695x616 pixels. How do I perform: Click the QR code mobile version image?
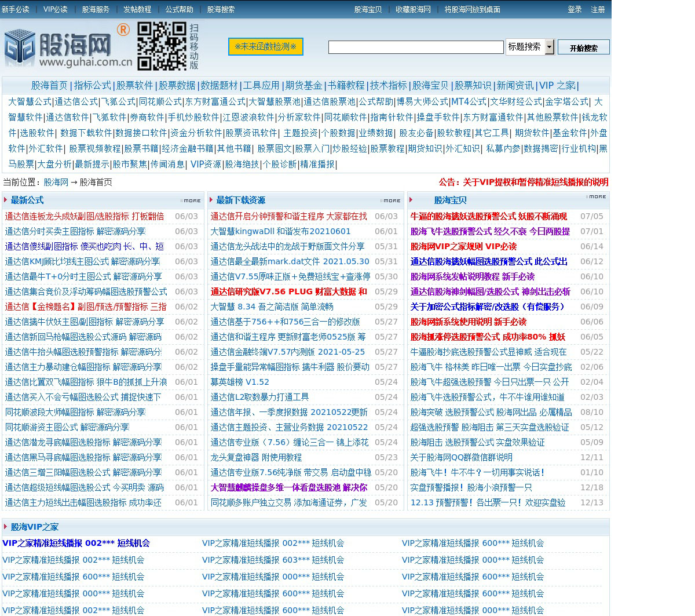click(x=162, y=46)
